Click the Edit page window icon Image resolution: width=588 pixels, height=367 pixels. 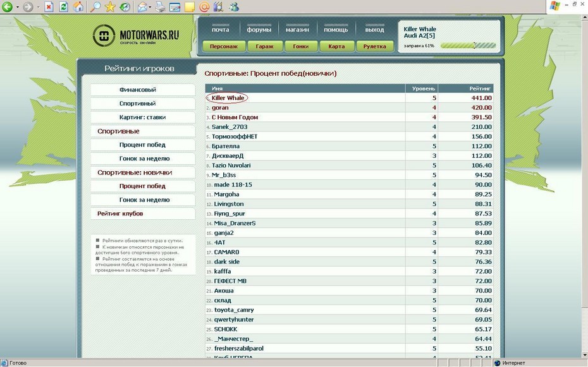[175, 7]
